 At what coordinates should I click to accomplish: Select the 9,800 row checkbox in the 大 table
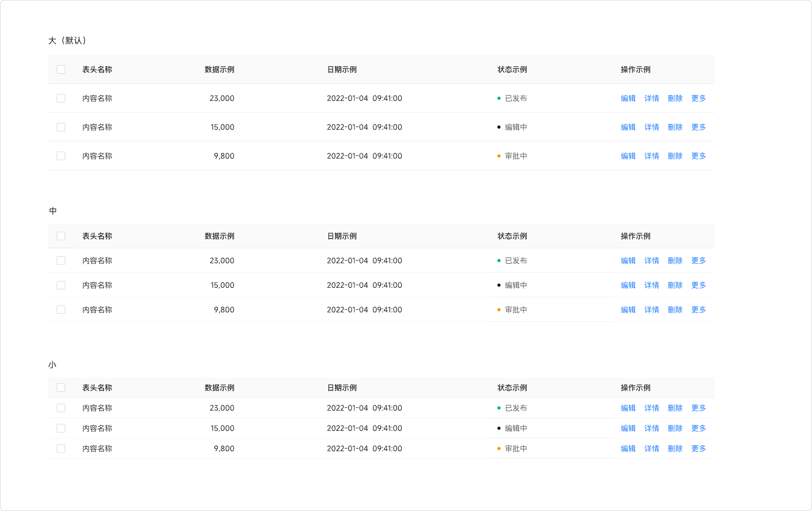[61, 156]
